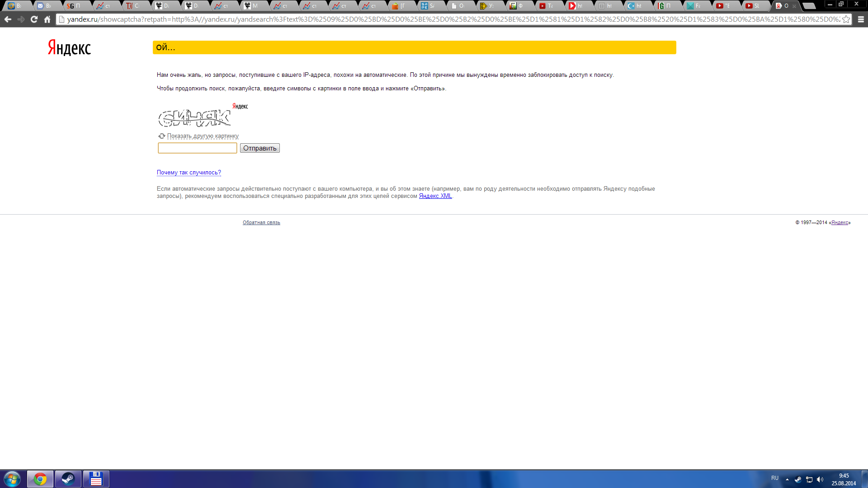Reload the Yandex captcha page
Image resolution: width=868 pixels, height=488 pixels.
pyautogui.click(x=34, y=19)
